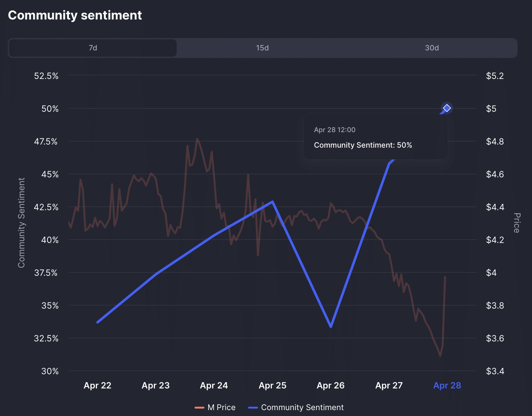Select the 7d time range tab

click(x=92, y=48)
